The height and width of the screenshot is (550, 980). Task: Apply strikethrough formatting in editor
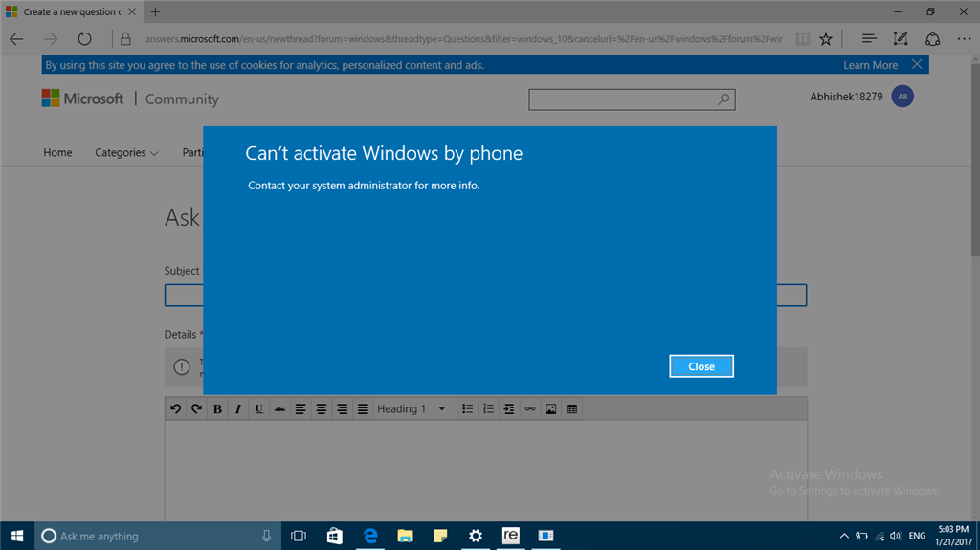[x=279, y=408]
